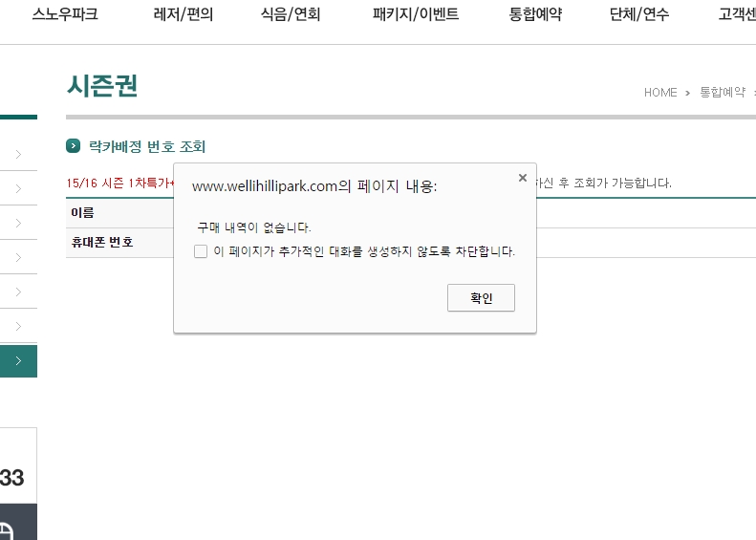Click the 확인 button in the dialog
Image resolution: width=756 pixels, height=540 pixels.
tap(481, 298)
